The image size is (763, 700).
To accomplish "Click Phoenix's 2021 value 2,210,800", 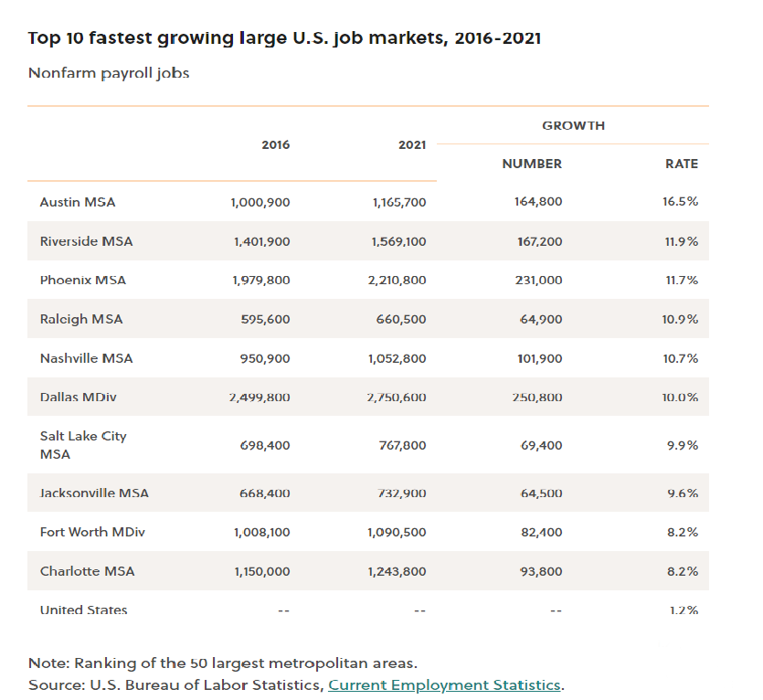I will [397, 281].
